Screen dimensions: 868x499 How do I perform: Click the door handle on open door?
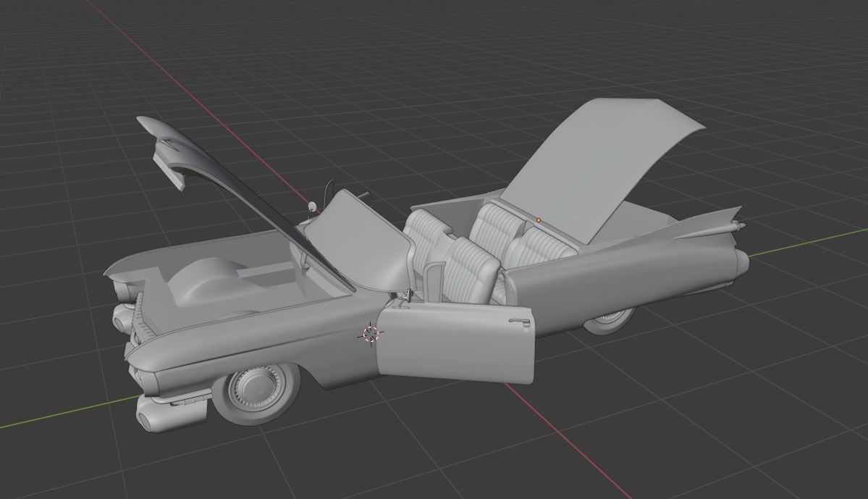(518, 322)
